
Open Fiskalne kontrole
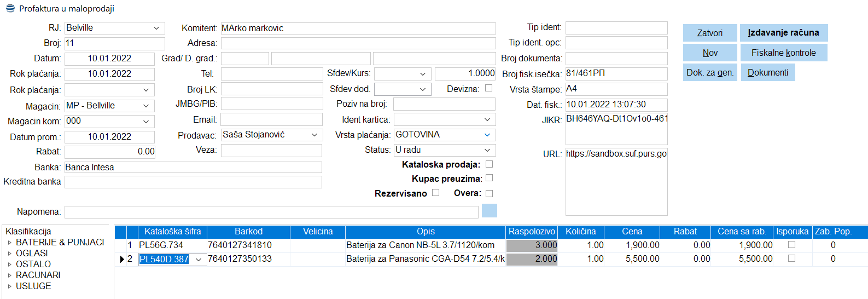[783, 53]
